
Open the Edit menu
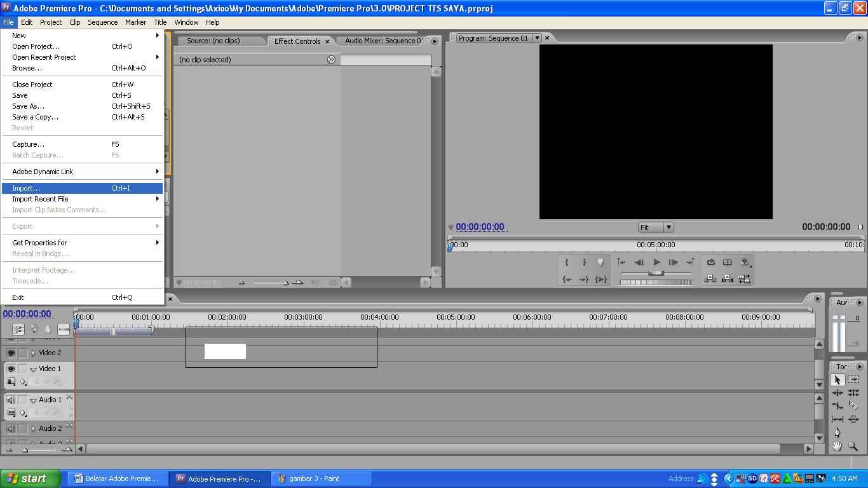pyautogui.click(x=27, y=22)
